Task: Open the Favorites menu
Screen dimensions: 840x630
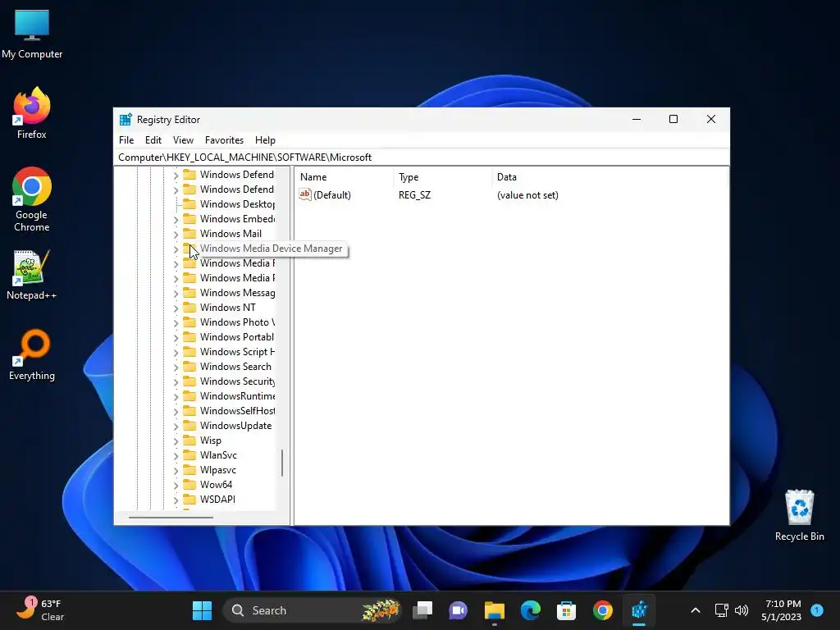Action: point(224,139)
